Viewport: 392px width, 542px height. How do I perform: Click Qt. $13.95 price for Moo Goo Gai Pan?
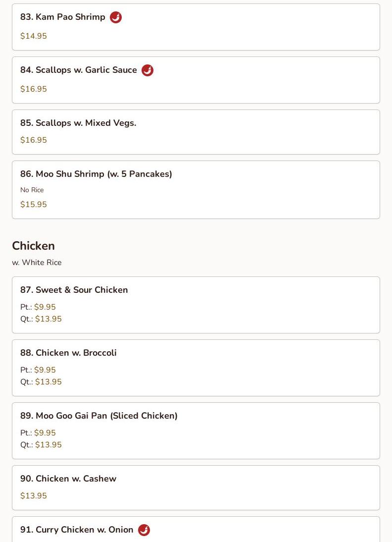pos(48,445)
